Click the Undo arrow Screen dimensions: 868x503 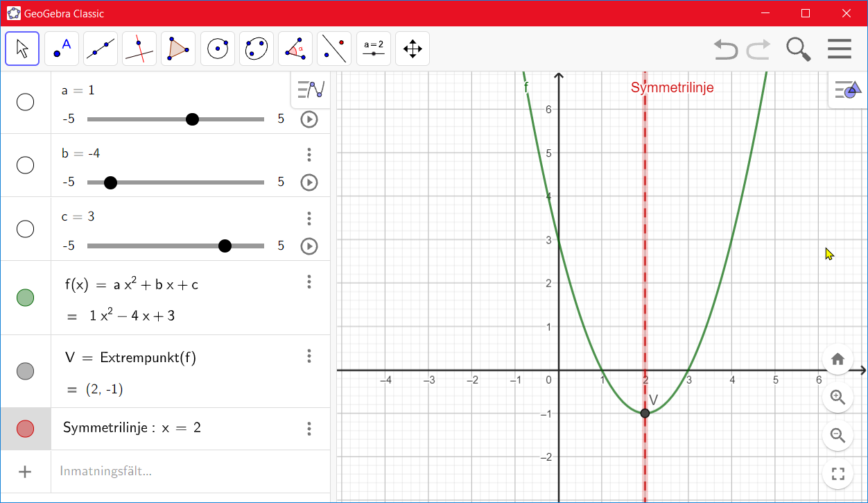pyautogui.click(x=726, y=49)
